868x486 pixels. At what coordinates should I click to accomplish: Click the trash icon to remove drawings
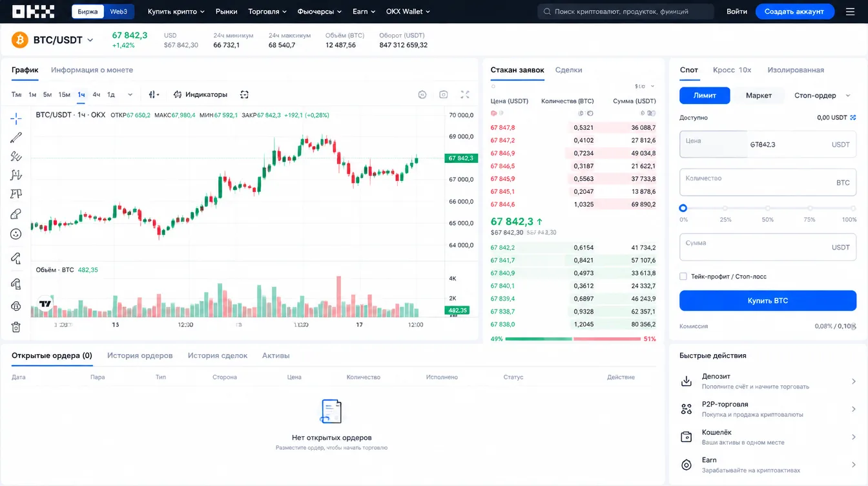coord(16,328)
